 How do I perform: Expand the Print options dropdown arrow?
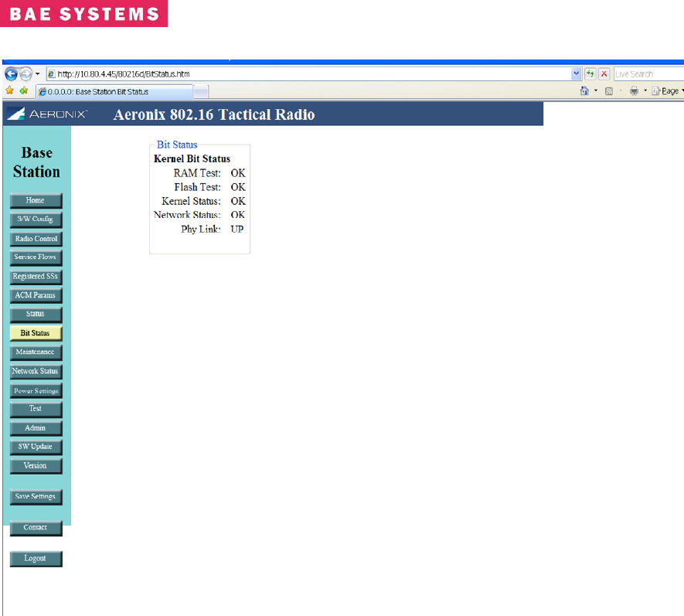click(x=645, y=90)
